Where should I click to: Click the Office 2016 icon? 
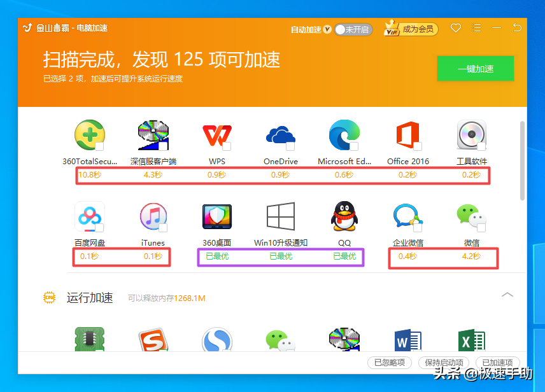pyautogui.click(x=407, y=135)
